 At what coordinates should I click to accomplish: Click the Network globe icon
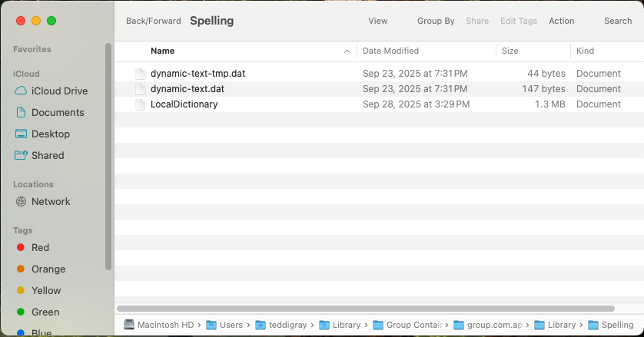21,201
